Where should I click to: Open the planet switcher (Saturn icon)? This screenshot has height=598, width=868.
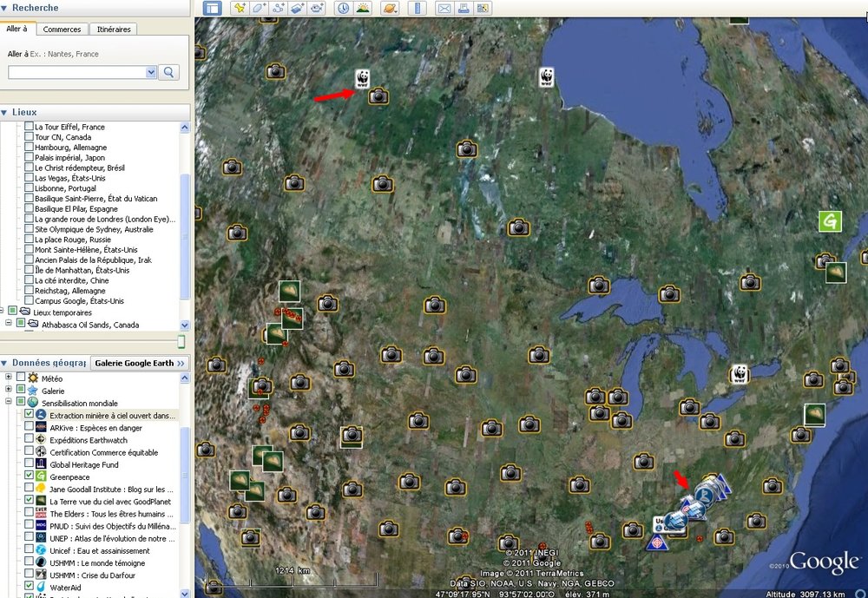[x=390, y=8]
